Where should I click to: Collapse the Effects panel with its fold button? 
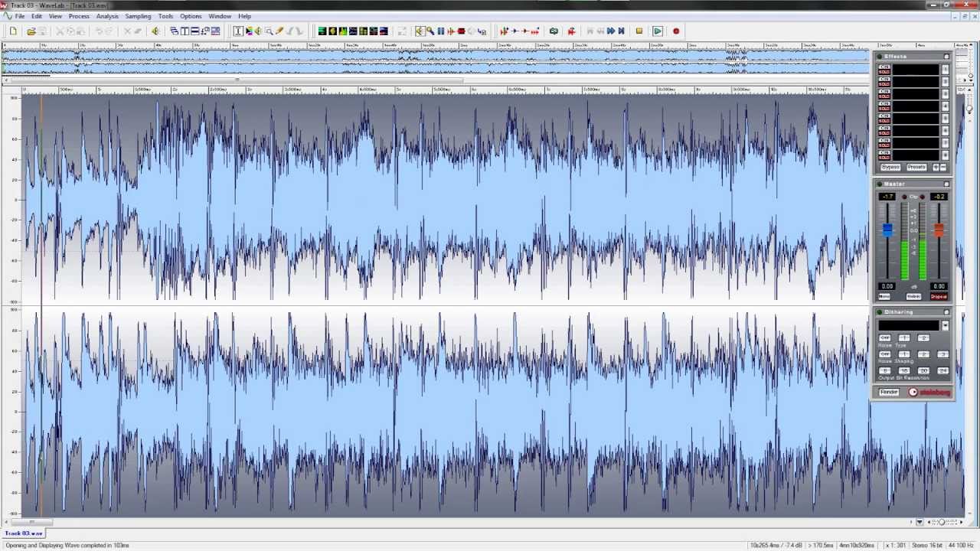click(x=946, y=57)
